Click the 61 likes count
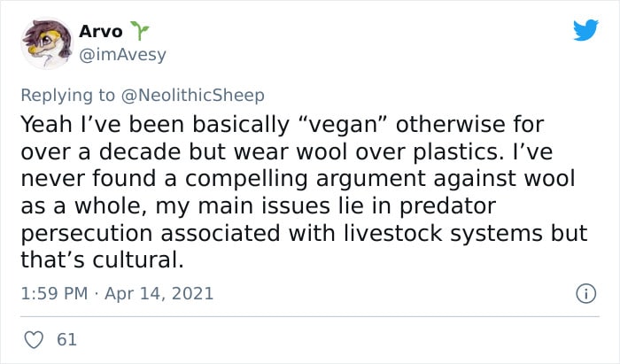This screenshot has height=364, width=620. [66, 340]
